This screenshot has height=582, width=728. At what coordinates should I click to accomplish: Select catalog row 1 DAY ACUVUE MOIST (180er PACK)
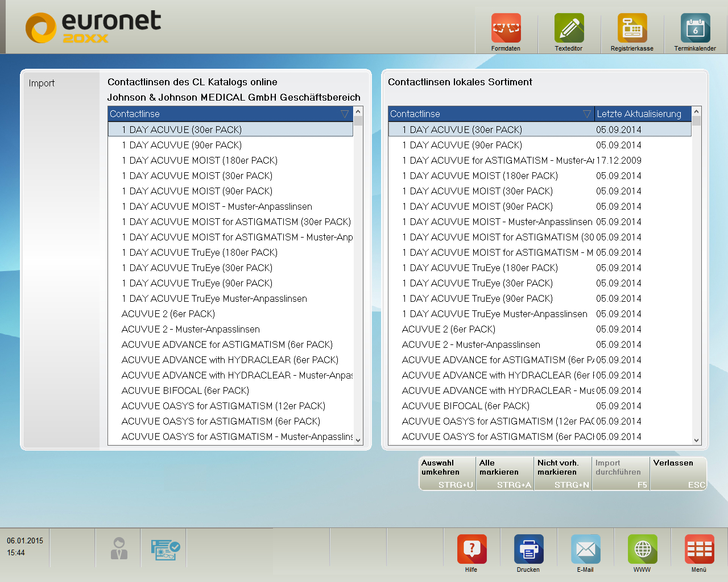coord(230,160)
